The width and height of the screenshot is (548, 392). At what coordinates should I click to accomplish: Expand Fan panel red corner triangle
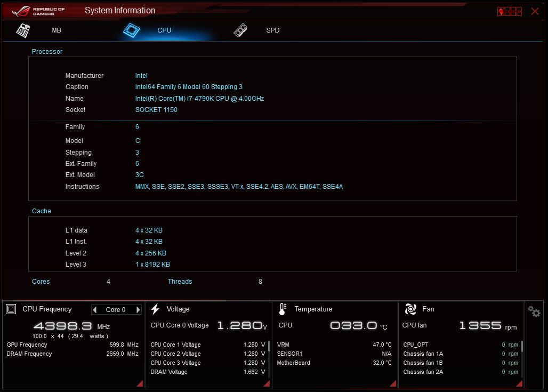pos(519,383)
